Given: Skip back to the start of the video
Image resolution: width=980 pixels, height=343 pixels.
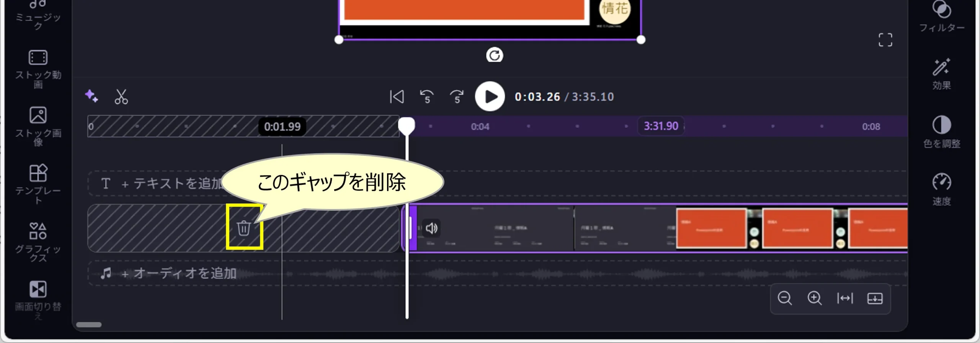Looking at the screenshot, I should coord(397,97).
